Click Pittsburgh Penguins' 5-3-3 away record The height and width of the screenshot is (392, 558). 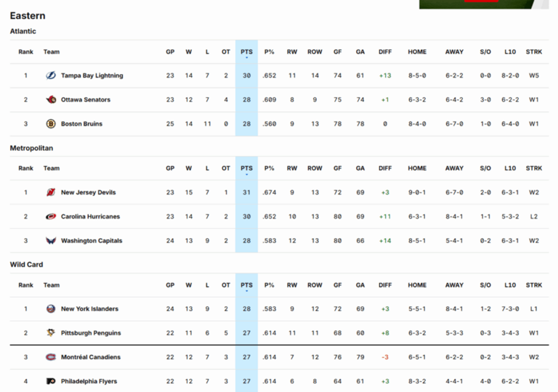click(454, 333)
